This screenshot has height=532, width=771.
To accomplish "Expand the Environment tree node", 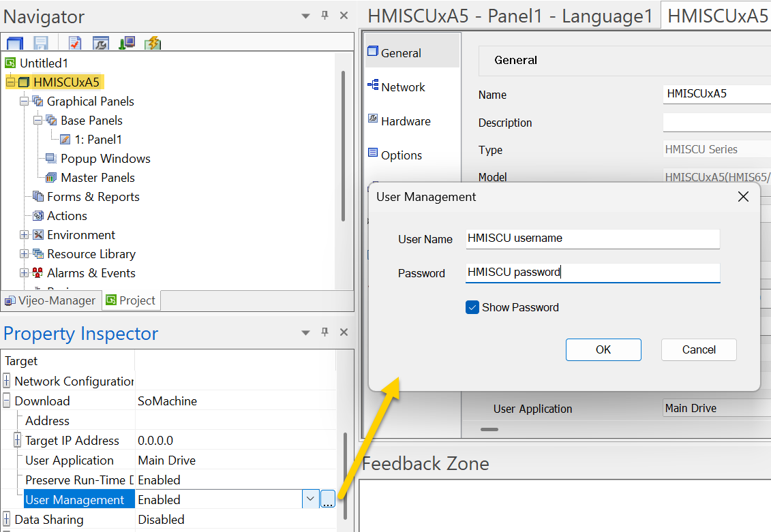I will [24, 235].
